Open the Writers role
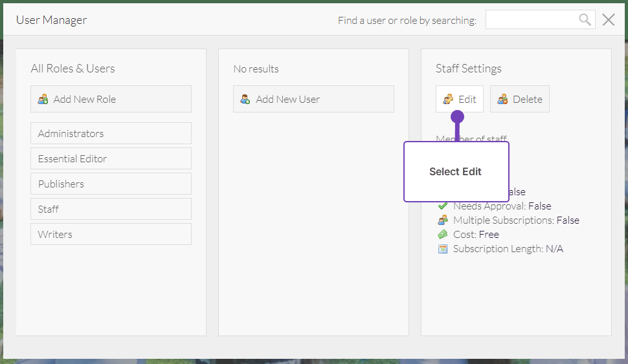This screenshot has height=364, width=628. [x=111, y=234]
